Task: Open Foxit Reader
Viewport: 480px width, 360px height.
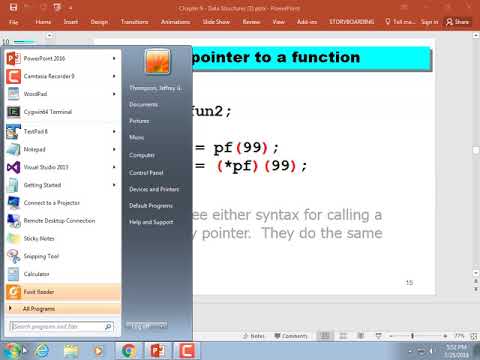Action: click(x=63, y=292)
